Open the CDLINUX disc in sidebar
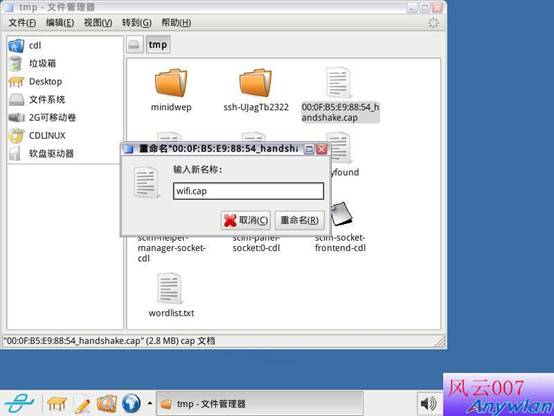The width and height of the screenshot is (554, 416). click(37, 136)
